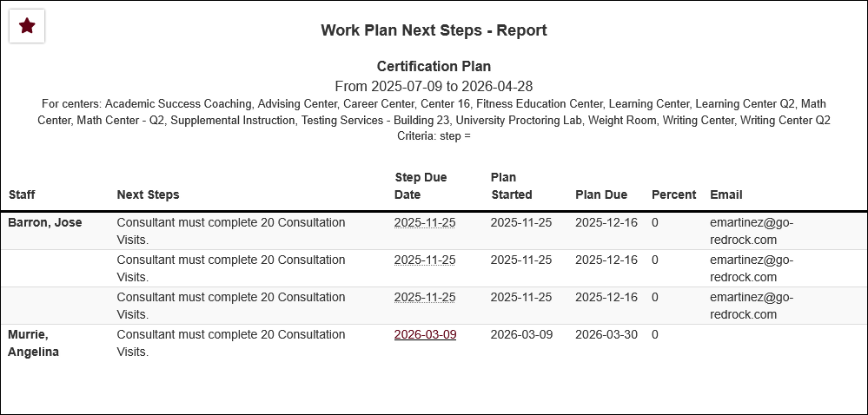Click the first 2025-11-25 step due date
This screenshot has width=868, height=415.
coord(425,222)
